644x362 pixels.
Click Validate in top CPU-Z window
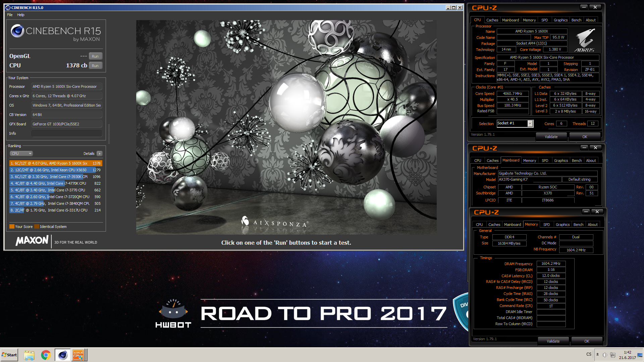click(551, 137)
